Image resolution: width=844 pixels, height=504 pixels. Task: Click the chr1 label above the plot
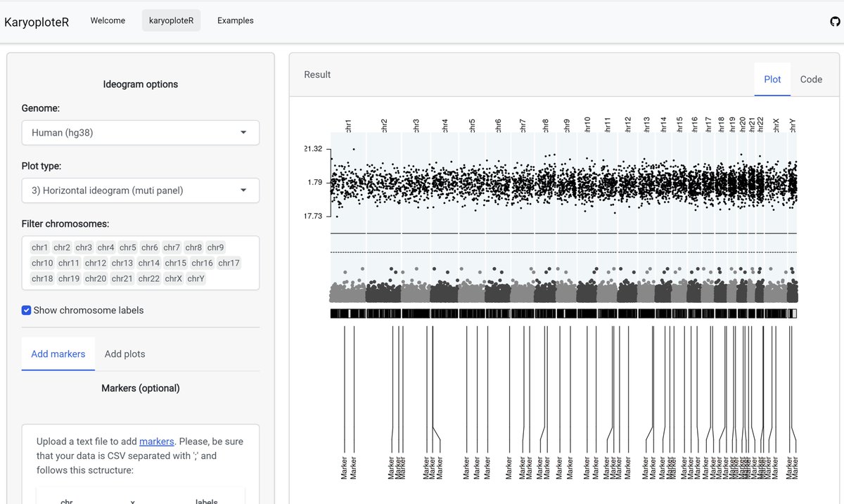[348, 126]
